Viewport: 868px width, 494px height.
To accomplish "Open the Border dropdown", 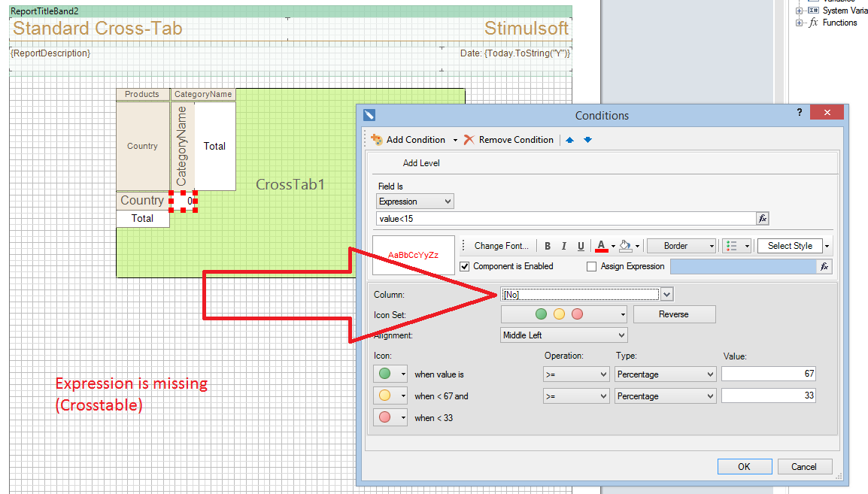I will tap(682, 246).
